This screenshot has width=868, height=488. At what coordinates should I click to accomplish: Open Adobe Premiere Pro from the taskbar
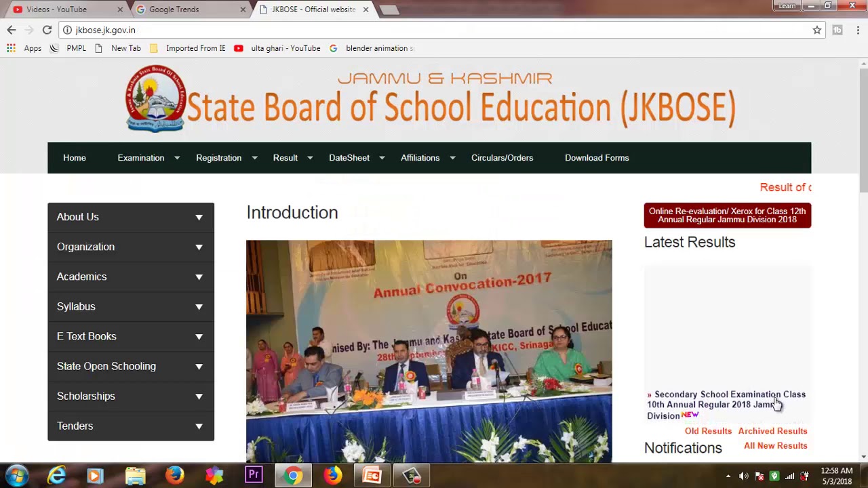coord(254,476)
